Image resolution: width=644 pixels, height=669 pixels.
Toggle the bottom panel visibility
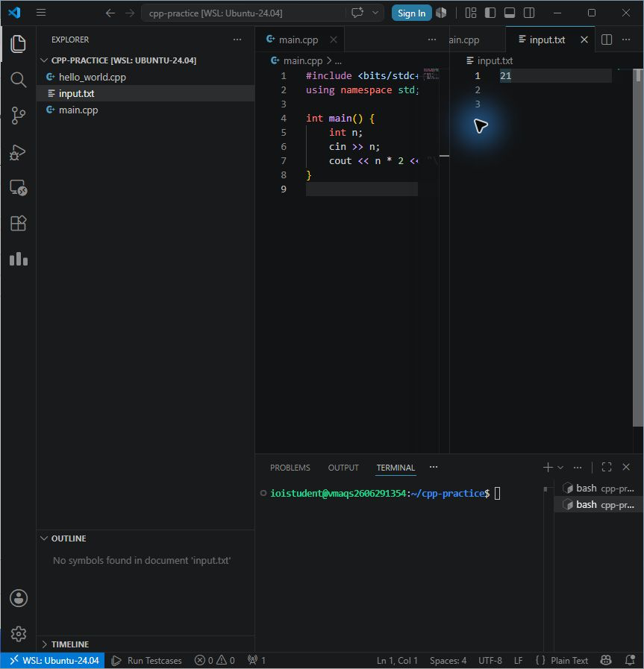pyautogui.click(x=510, y=13)
